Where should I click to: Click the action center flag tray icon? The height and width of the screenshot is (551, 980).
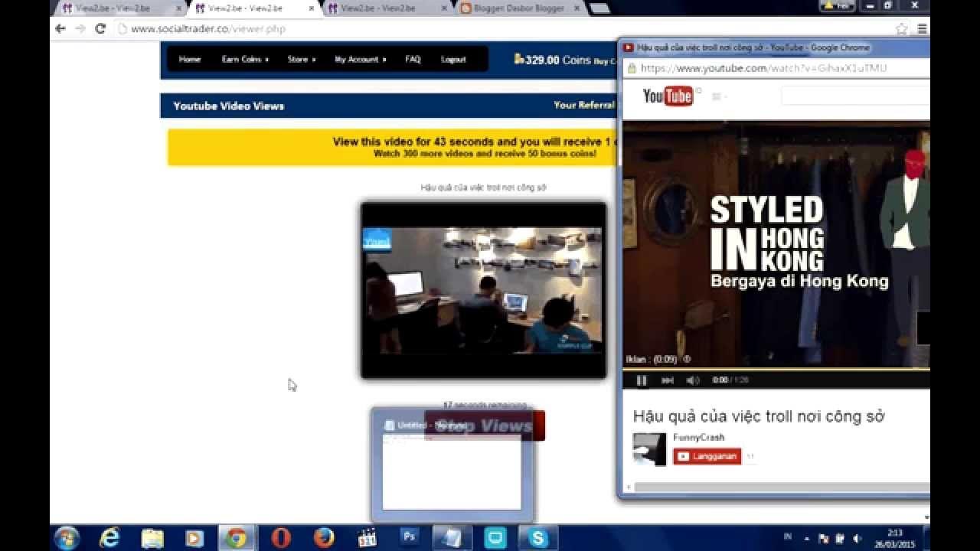[x=825, y=538]
